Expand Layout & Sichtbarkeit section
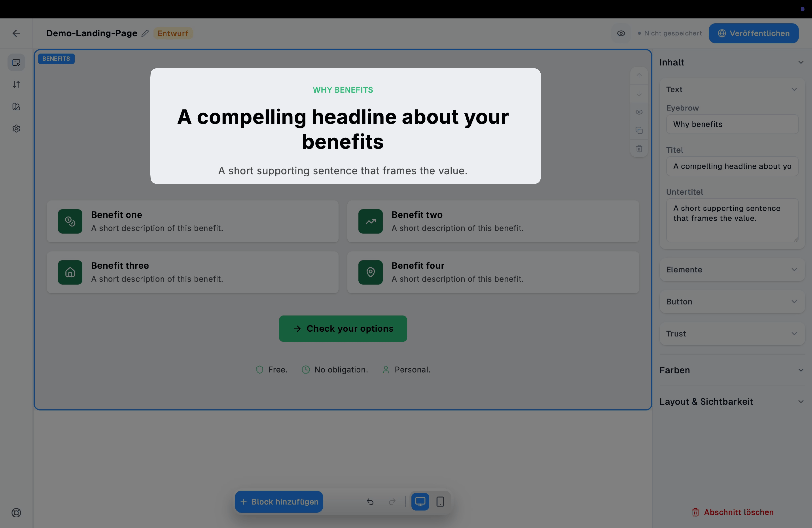This screenshot has width=812, height=528. 732,401
